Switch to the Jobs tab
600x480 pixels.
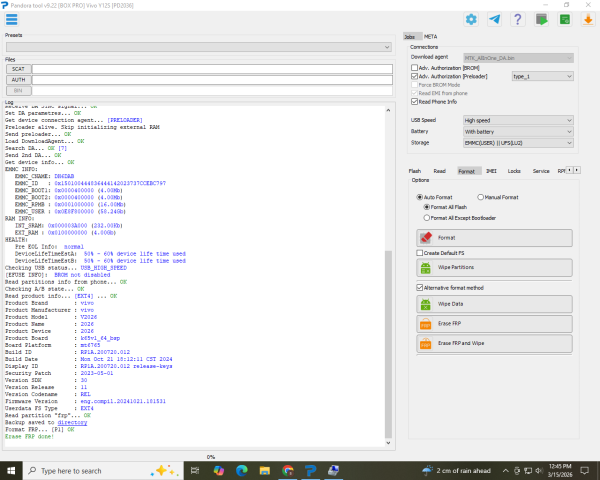pyautogui.click(x=412, y=36)
